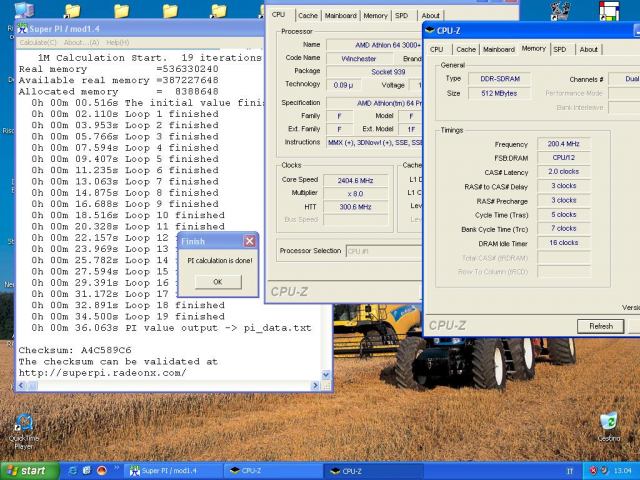This screenshot has width=640, height=480.
Task: Open the QuickTime Player desktop icon
Action: (x=22, y=424)
